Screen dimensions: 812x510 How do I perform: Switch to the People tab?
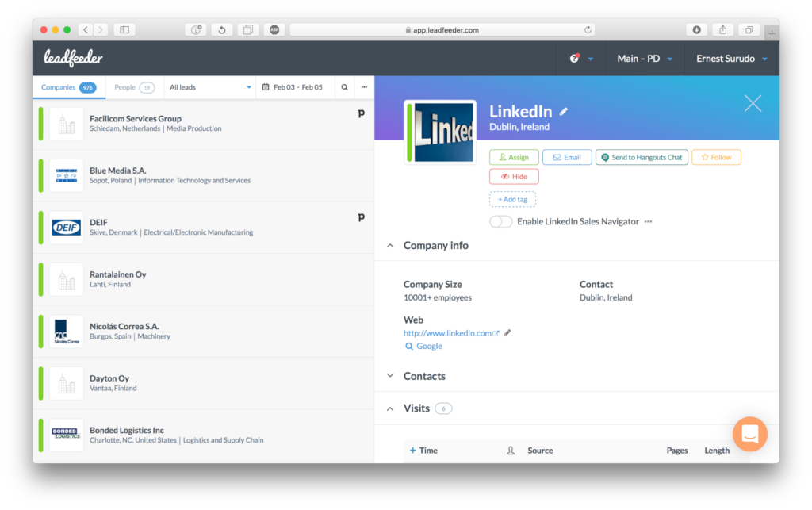135,87
